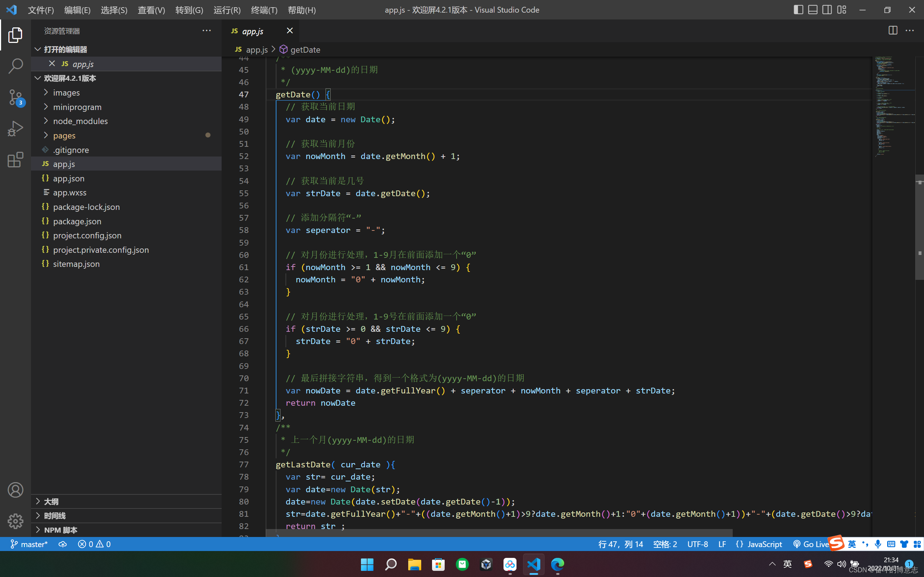Toggle the Secondary Side Bar visibility

[827, 9]
